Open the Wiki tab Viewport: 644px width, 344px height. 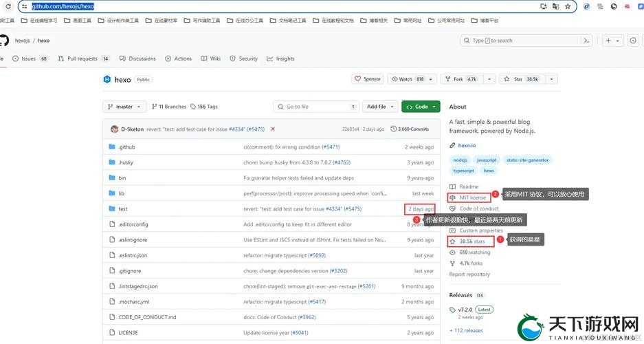point(211,58)
